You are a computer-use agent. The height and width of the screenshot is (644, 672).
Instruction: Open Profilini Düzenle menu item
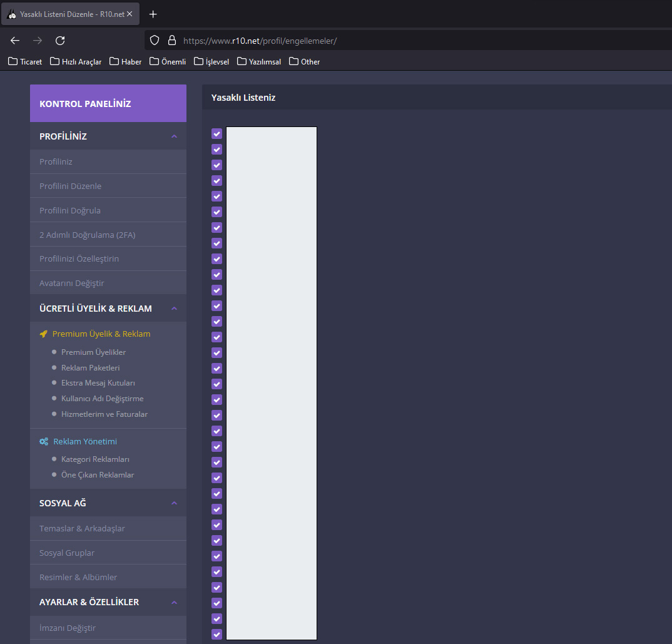(x=108, y=186)
